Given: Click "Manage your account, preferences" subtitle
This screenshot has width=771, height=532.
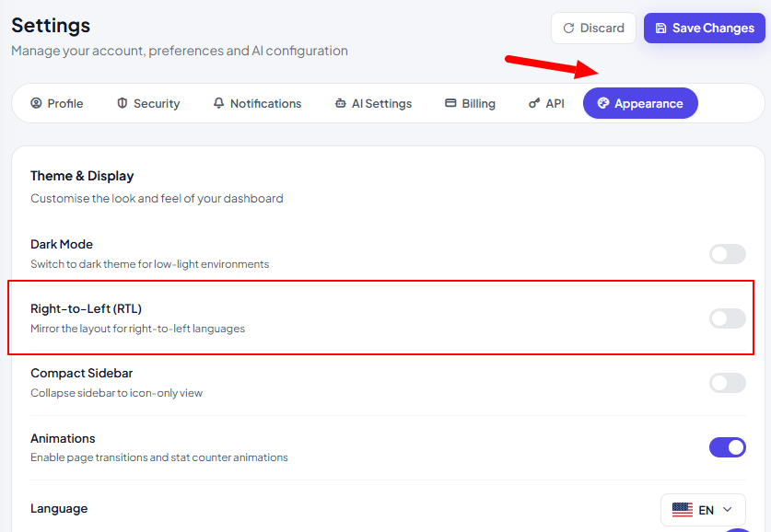Looking at the screenshot, I should (180, 51).
